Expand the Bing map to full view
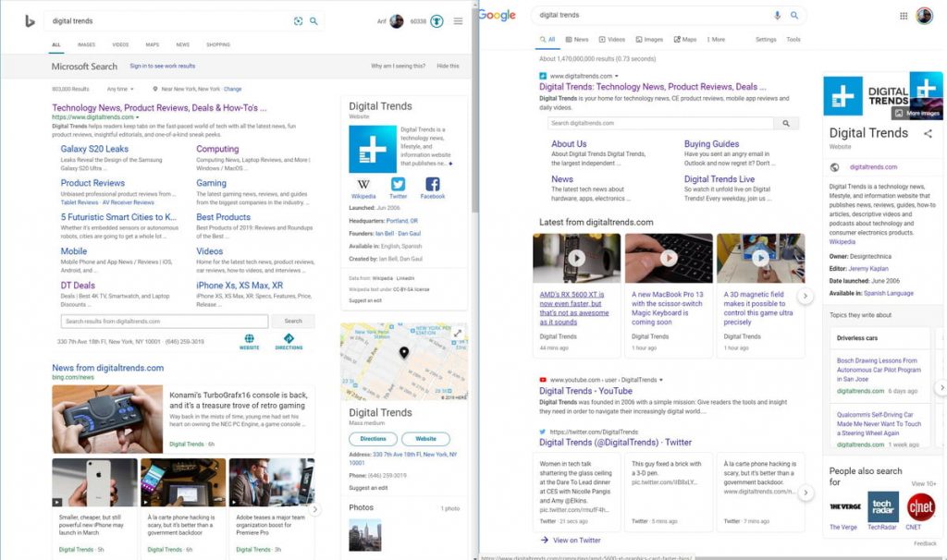 (x=457, y=333)
